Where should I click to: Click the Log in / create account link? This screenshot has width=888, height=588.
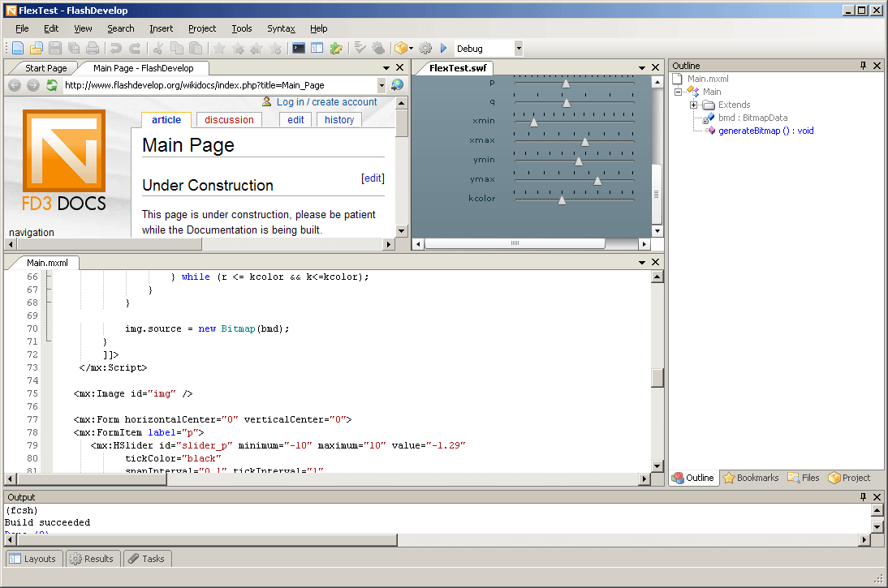pos(327,102)
